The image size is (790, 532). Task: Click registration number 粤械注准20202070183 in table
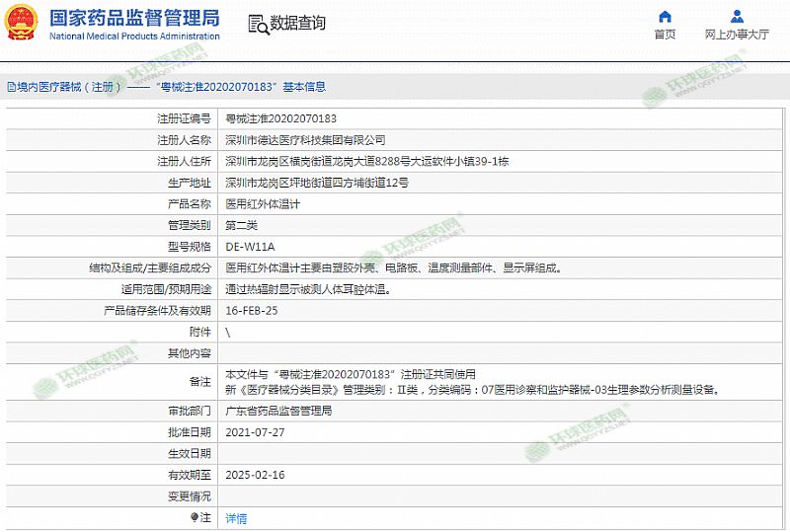click(x=280, y=118)
